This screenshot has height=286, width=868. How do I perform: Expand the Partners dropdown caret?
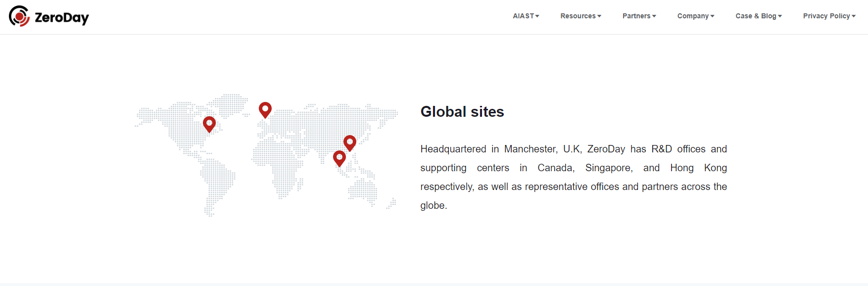point(654,16)
